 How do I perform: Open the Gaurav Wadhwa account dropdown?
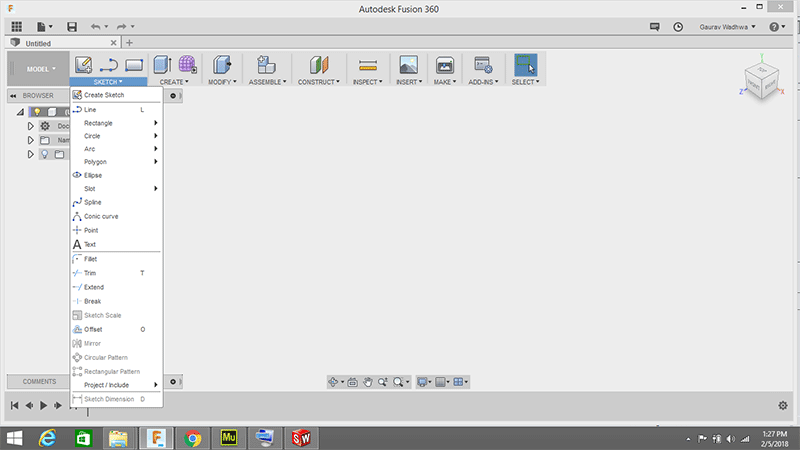[727, 27]
